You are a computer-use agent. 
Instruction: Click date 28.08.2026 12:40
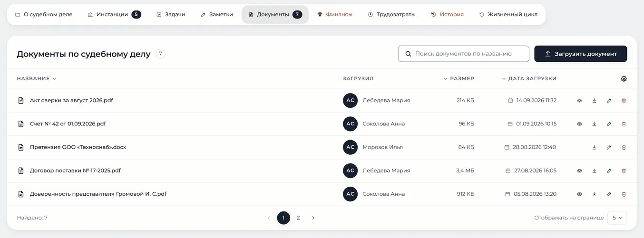(535, 147)
